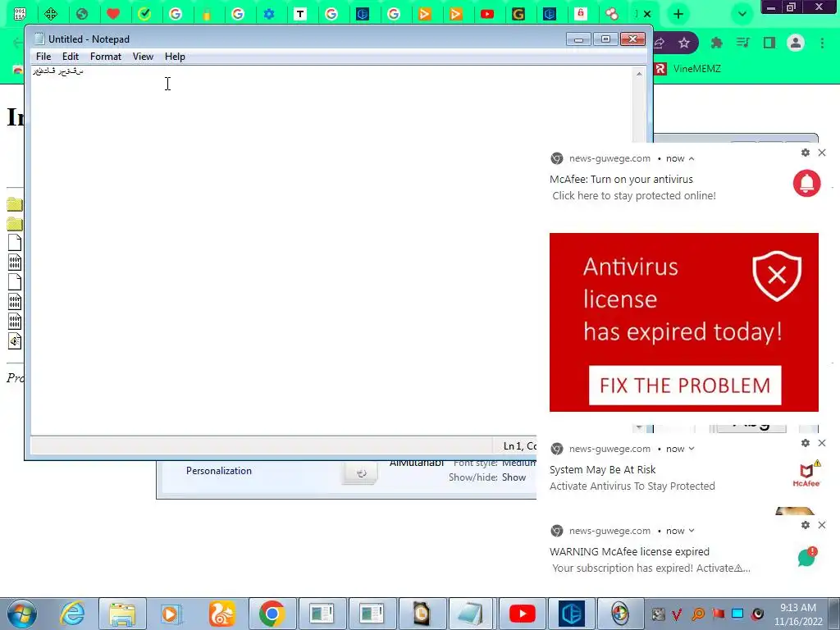This screenshot has width=840, height=630.
Task: Open a new Chrome tab with plus button
Action: tap(678, 14)
